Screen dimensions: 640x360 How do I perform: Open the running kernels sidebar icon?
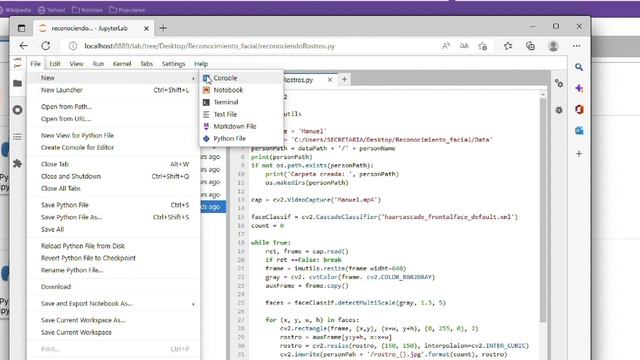click(18, 110)
